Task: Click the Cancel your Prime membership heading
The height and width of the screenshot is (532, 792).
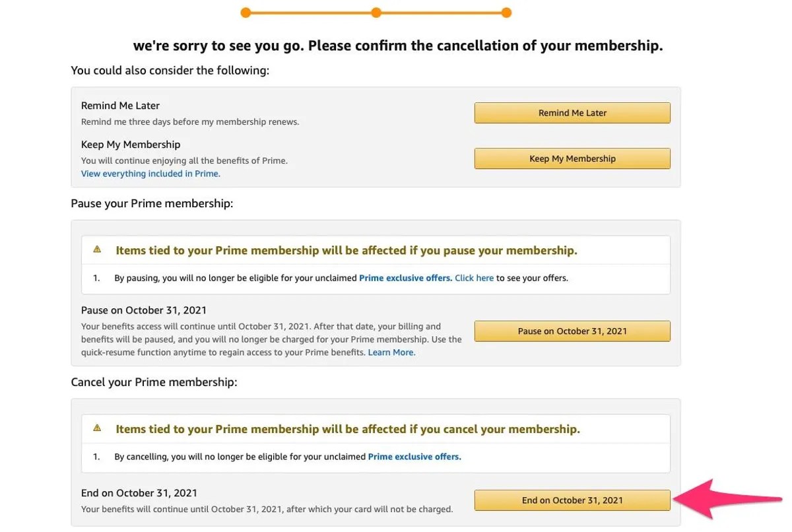Action: [154, 382]
